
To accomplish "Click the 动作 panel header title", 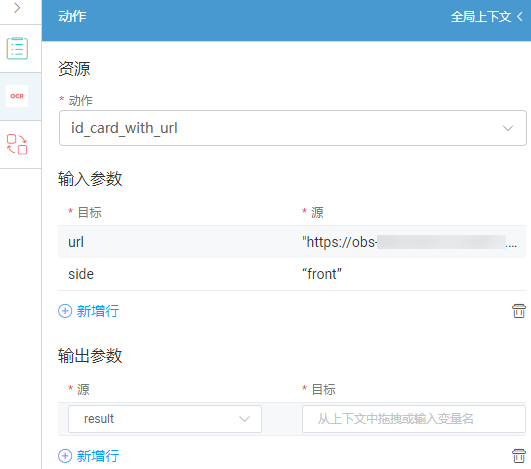I will click(x=72, y=16).
